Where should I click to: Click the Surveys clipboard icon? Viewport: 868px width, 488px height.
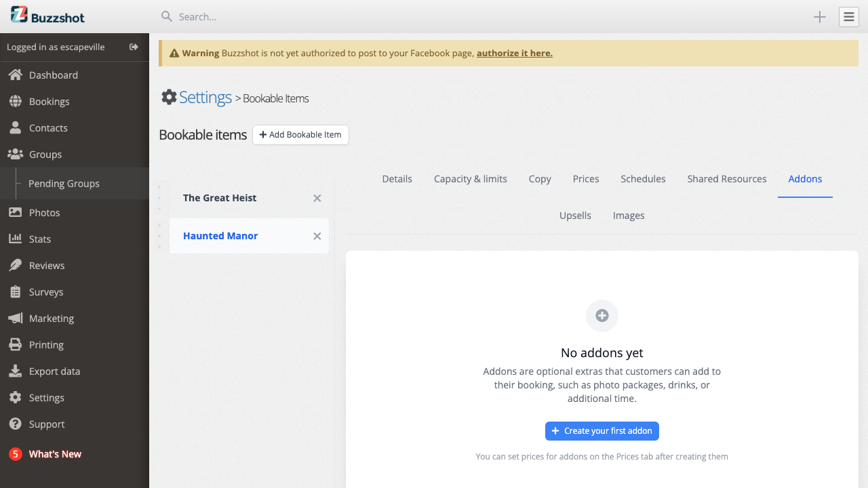coord(15,291)
